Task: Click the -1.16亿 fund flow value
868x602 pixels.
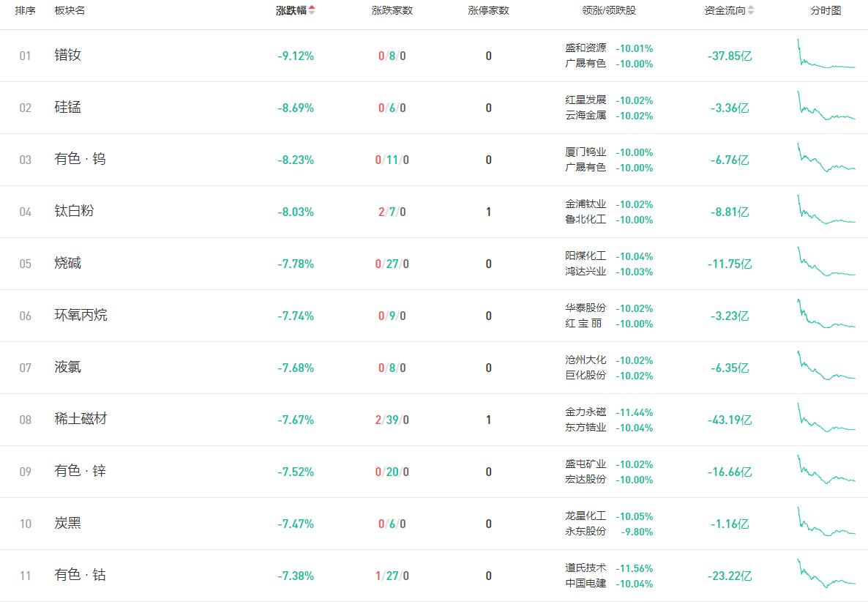Action: (730, 524)
